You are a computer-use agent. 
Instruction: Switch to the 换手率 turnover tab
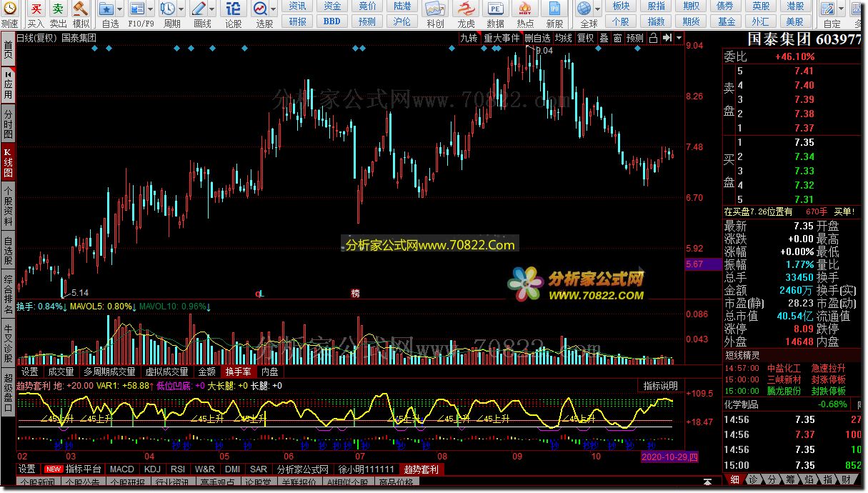(x=238, y=372)
